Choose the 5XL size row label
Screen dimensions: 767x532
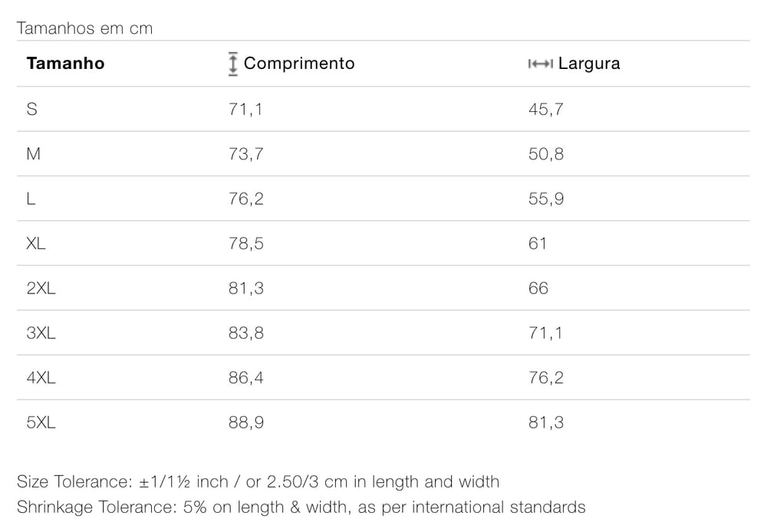click(x=41, y=422)
